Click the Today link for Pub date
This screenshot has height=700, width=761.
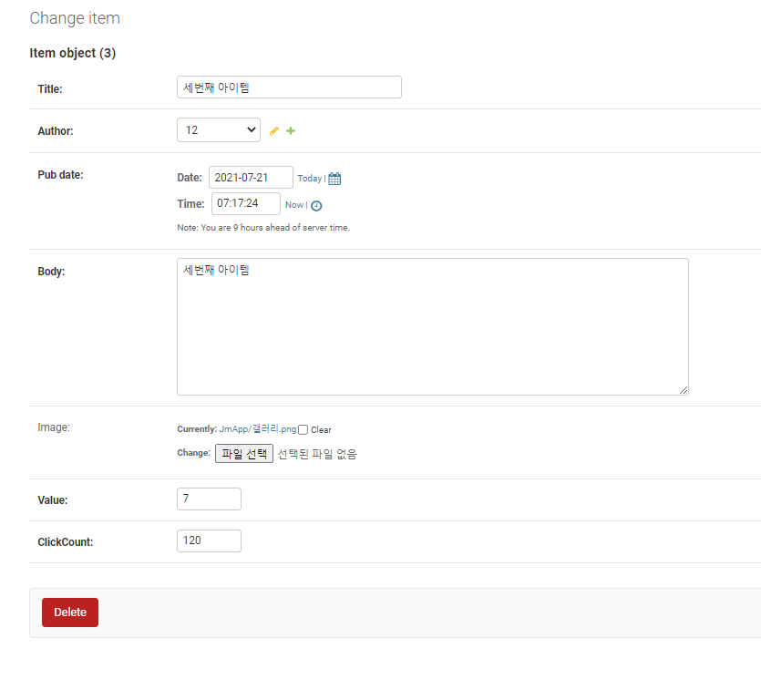coord(310,178)
